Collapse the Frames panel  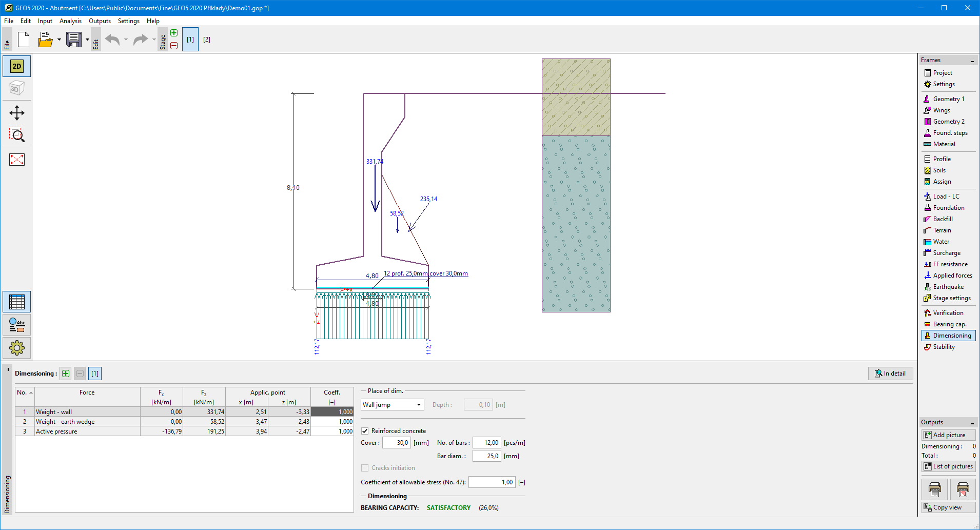point(972,61)
